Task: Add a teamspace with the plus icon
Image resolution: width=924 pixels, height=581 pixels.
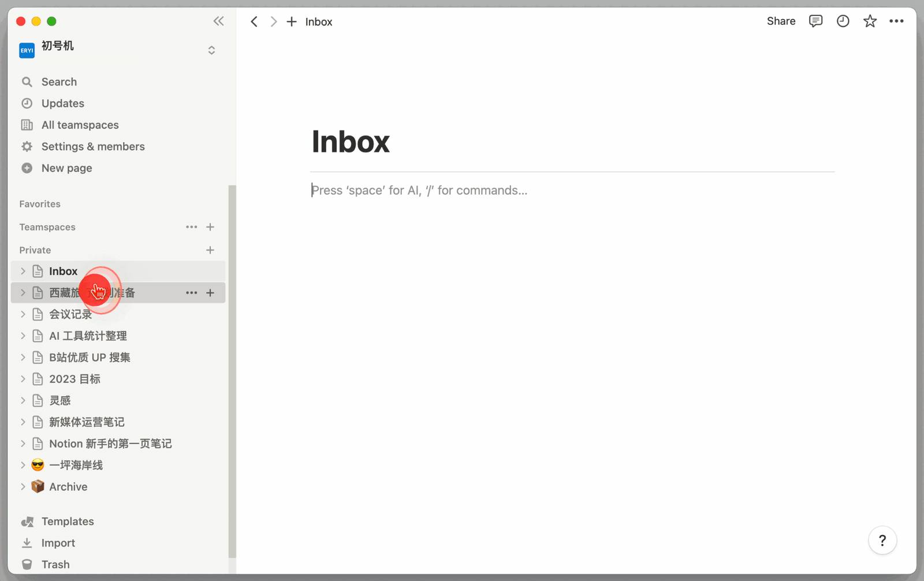Action: 210,227
